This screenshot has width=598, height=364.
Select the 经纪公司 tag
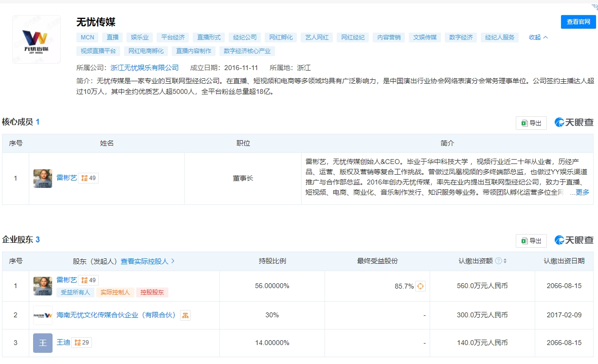coord(245,37)
